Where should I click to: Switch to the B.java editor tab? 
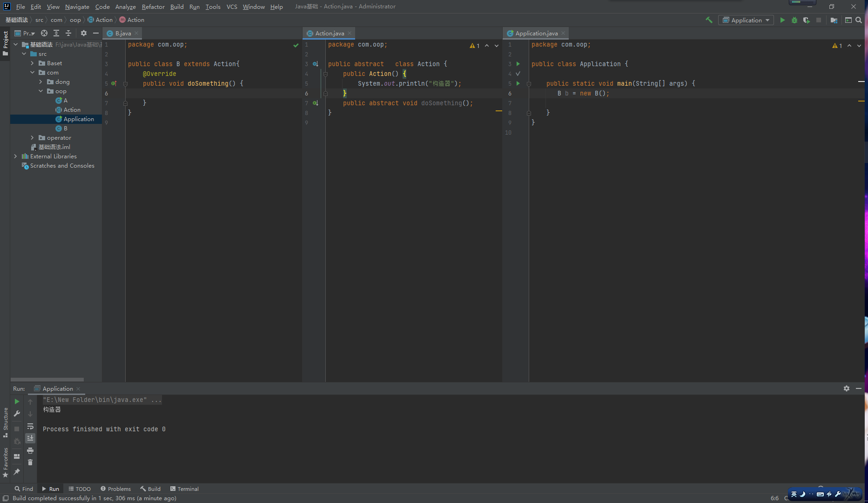(x=123, y=34)
